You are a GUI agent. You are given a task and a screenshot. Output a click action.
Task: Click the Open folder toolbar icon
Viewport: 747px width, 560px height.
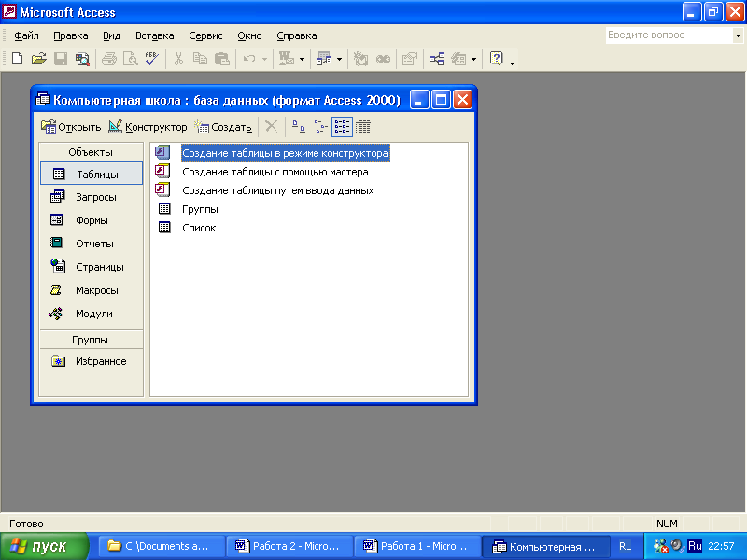coord(39,59)
